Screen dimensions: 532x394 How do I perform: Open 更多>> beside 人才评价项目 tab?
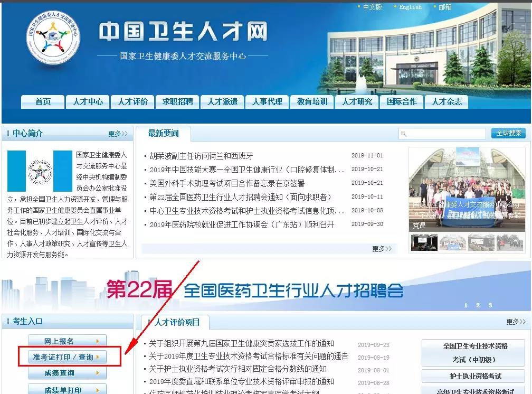coord(516,321)
